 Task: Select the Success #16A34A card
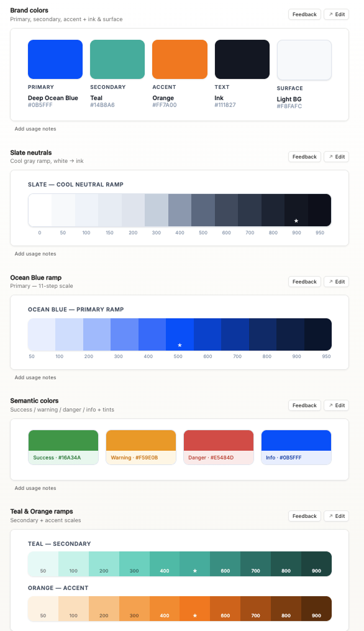pos(63,448)
